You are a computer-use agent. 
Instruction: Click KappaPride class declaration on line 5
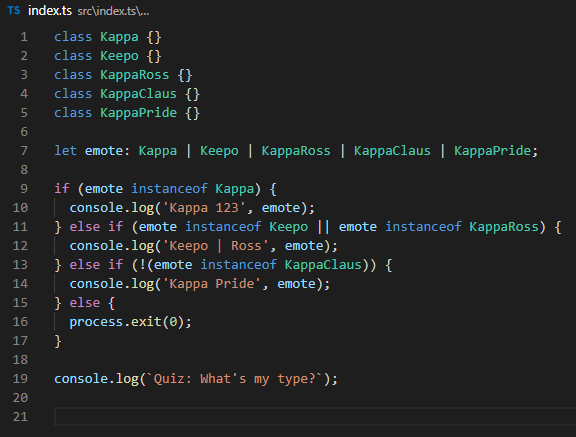point(138,113)
